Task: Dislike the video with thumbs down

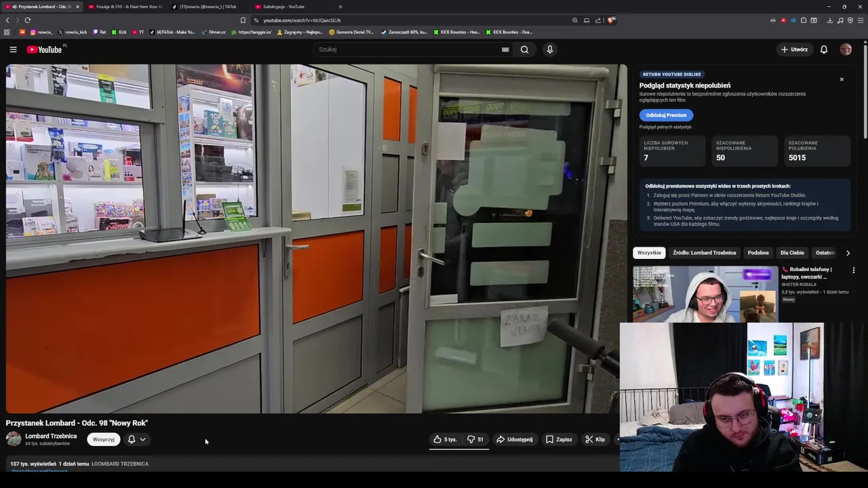Action: [x=475, y=439]
